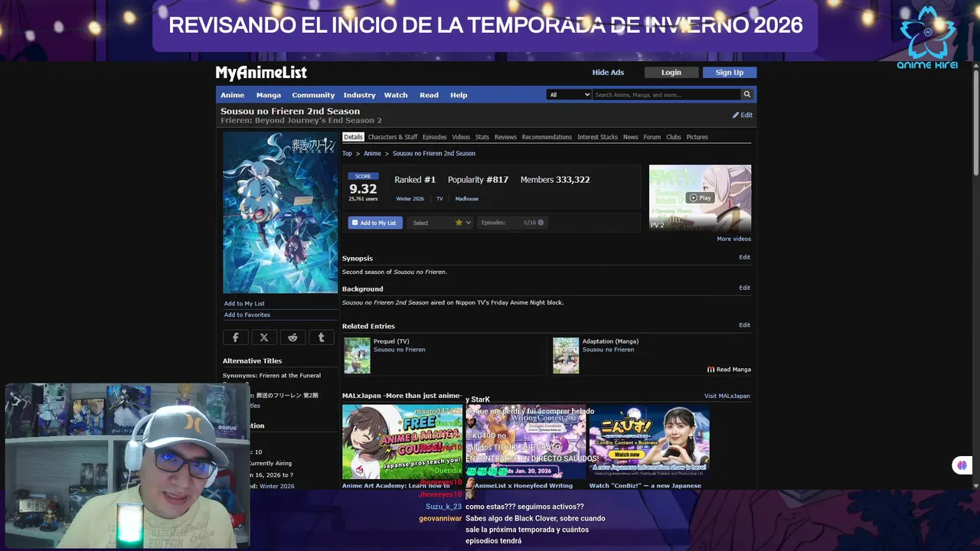The width and height of the screenshot is (980, 551).
Task: Click in the anime search field
Action: pos(666,95)
